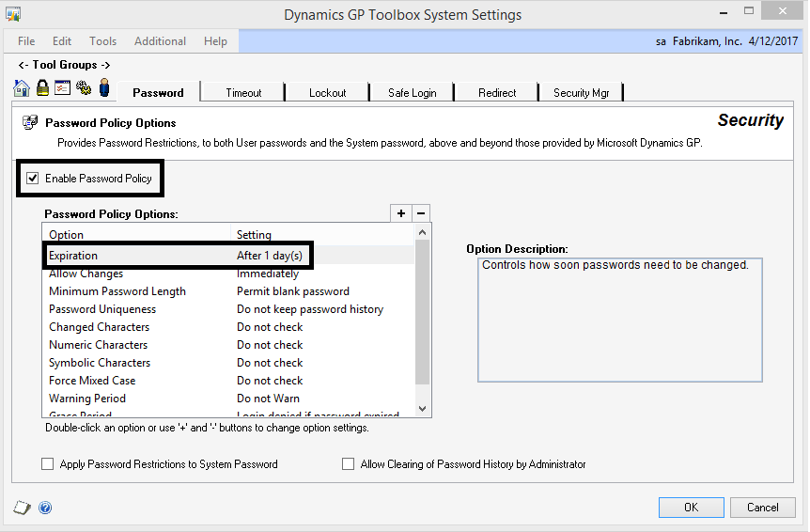
Task: Click the 'Immediately' setting value
Action: (x=268, y=274)
